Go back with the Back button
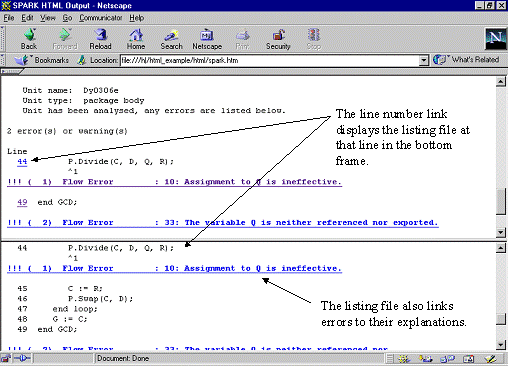This screenshot has width=508, height=366. (x=29, y=39)
